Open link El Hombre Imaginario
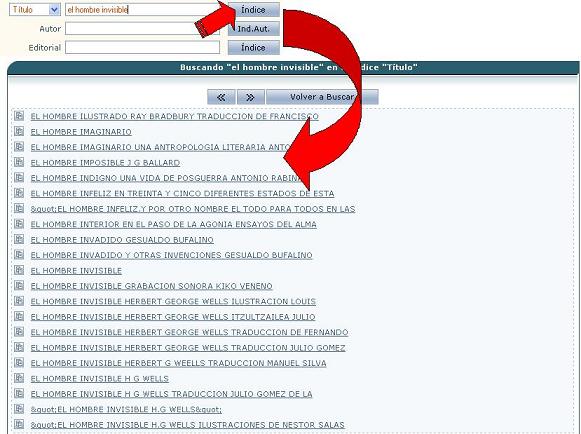The height and width of the screenshot is (434, 581). (81, 132)
